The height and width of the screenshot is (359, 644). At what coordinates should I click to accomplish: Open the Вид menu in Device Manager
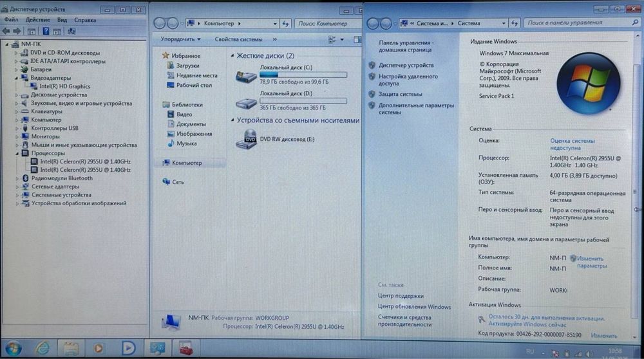[62, 20]
